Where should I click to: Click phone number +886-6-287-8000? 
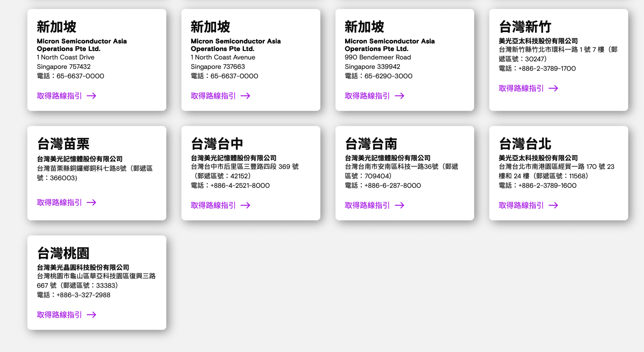[392, 186]
